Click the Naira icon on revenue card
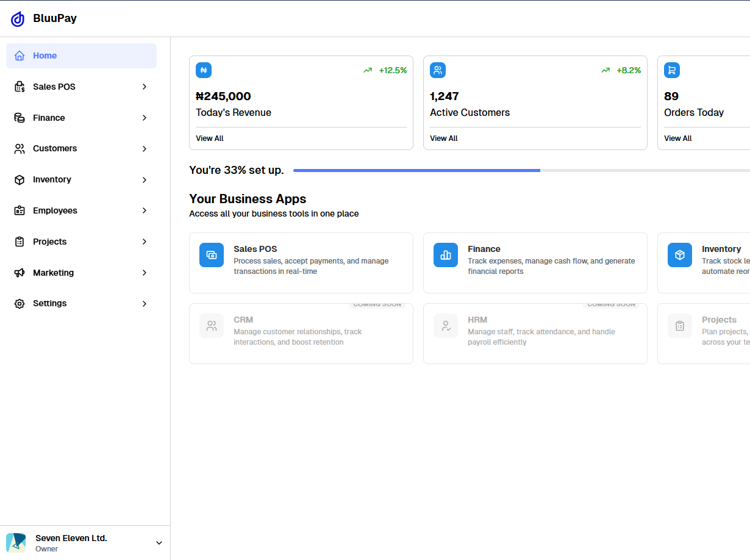750x560 pixels. coord(204,70)
